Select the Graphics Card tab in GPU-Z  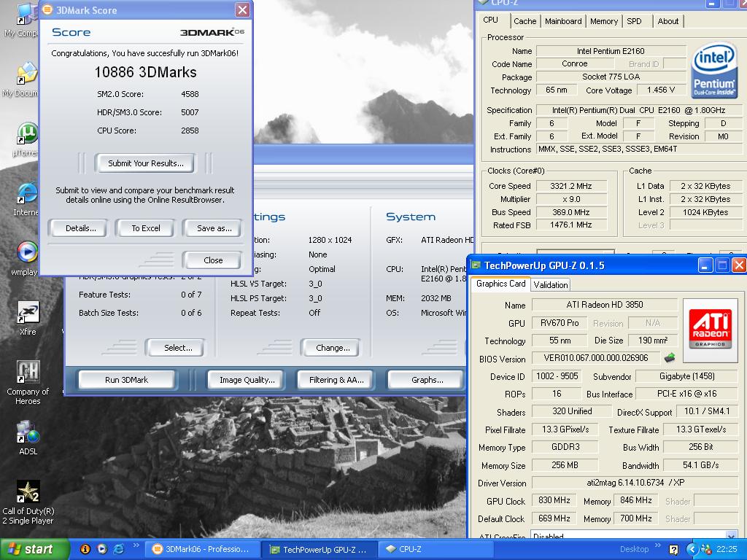(500, 284)
